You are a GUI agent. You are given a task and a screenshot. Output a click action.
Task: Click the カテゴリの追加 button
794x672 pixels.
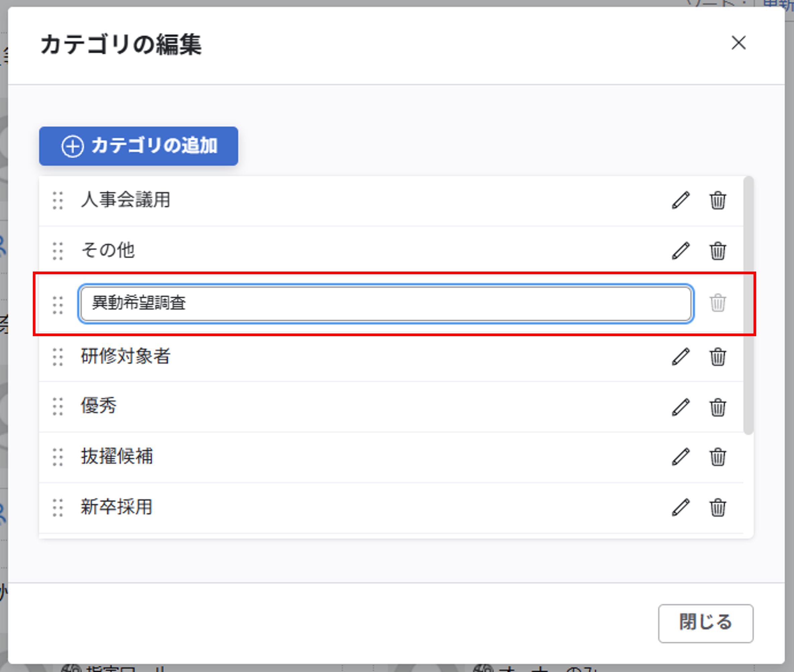(x=139, y=146)
